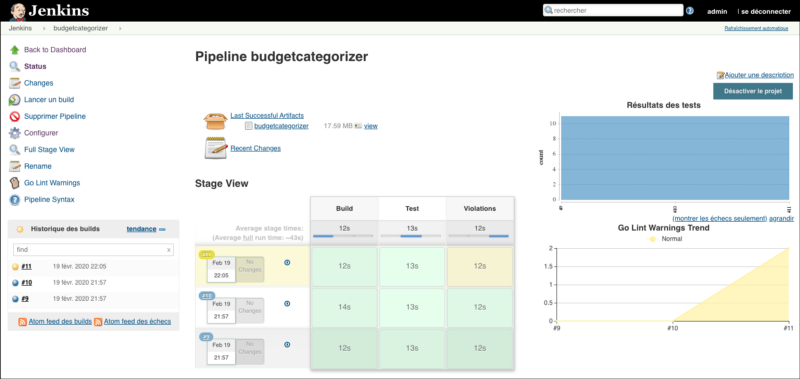Click the blue status ball for build #10
Screen dimensions: 800x379
pyautogui.click(x=15, y=283)
